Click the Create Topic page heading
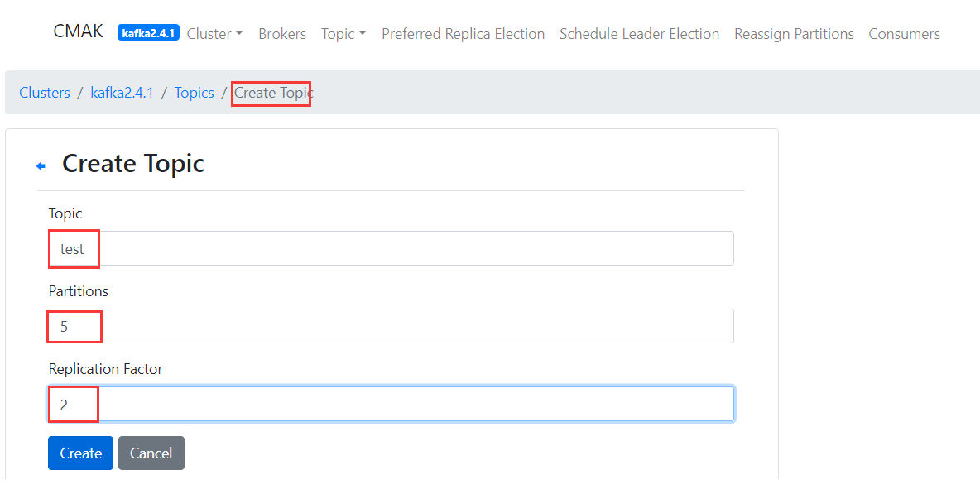Image resolution: width=980 pixels, height=494 pixels. coord(133,164)
